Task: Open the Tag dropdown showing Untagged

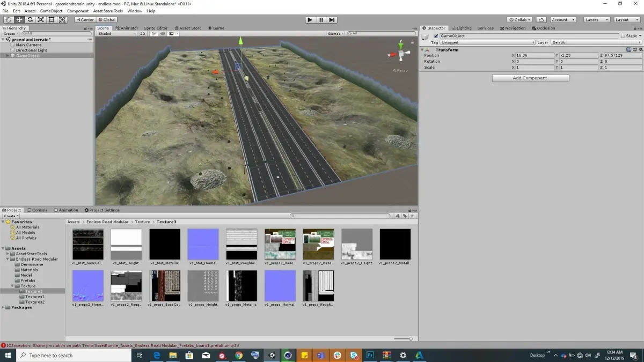Action: [x=488, y=42]
